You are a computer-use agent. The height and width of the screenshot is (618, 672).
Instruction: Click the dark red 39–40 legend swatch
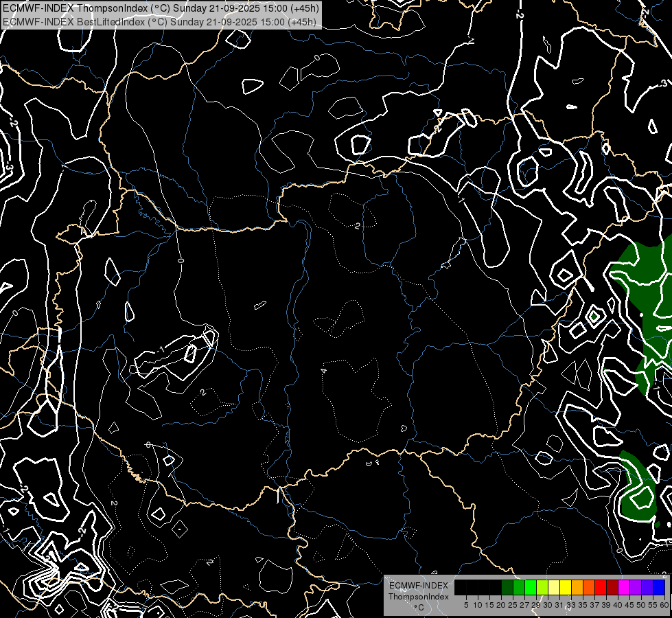[x=612, y=587]
